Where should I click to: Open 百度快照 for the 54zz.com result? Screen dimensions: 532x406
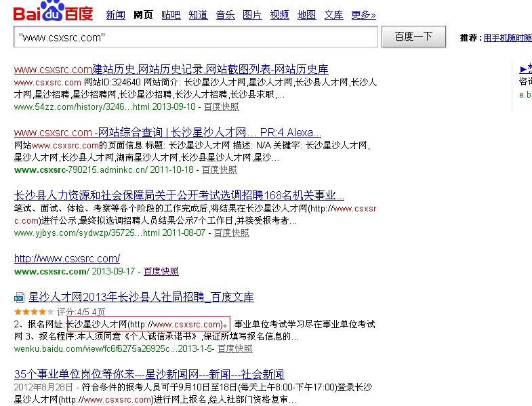click(x=221, y=107)
